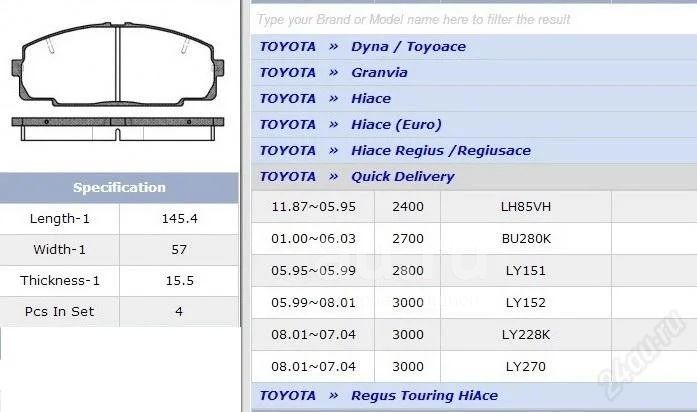Select model code LY151
The width and height of the screenshot is (697, 412).
pyautogui.click(x=526, y=271)
